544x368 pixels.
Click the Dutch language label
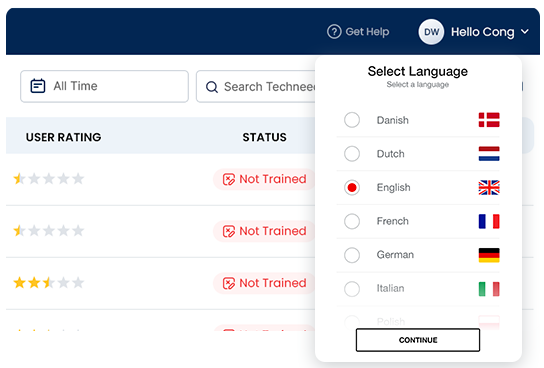tap(391, 154)
